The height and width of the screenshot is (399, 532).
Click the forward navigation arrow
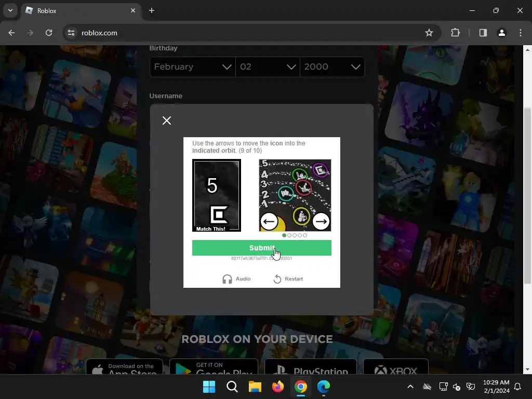30,33
